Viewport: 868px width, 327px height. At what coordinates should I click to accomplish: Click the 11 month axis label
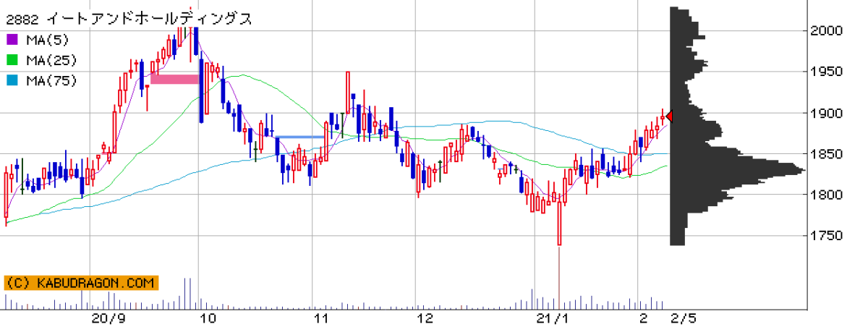point(320,318)
